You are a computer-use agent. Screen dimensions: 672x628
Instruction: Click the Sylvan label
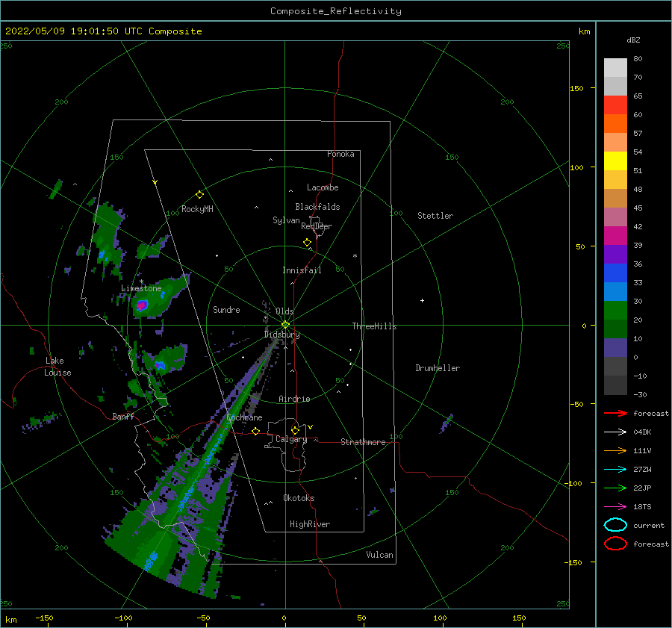coord(286,220)
